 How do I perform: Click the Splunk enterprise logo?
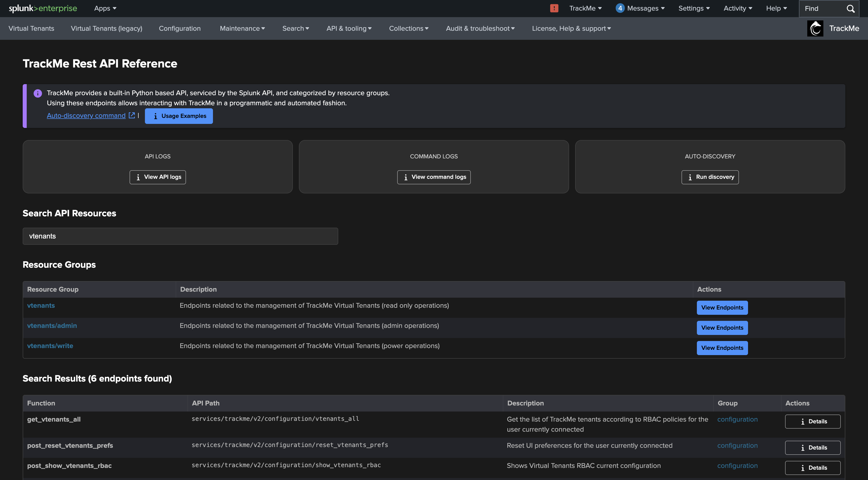(43, 8)
